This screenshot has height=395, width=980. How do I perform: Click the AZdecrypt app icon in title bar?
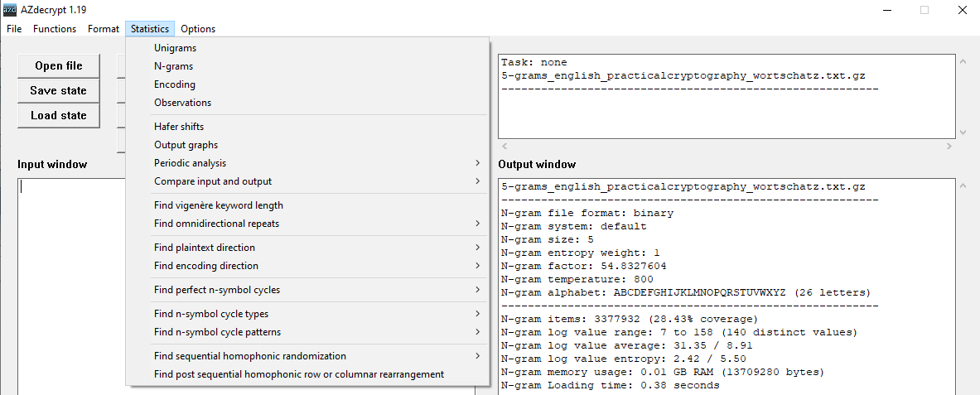pos(10,9)
